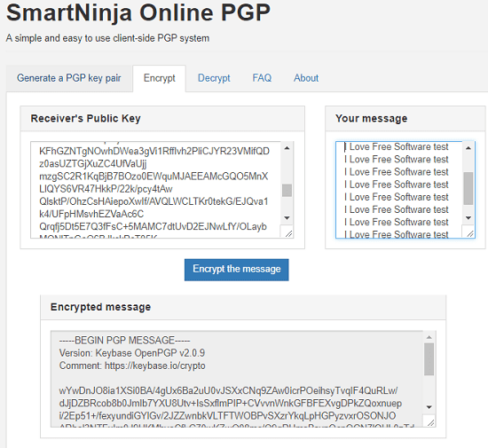Viewport: 488px width, 448px height.
Task: Click the Receiver's Public Key panel heading
Action: (x=85, y=119)
